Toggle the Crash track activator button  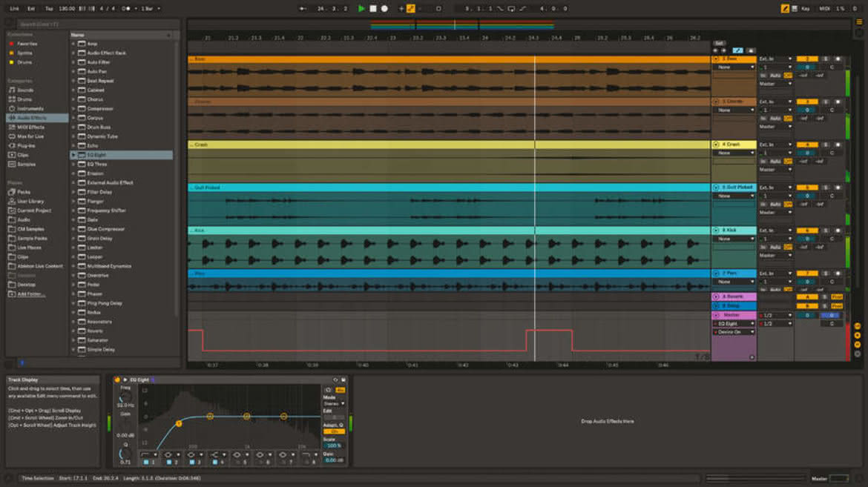coord(807,145)
